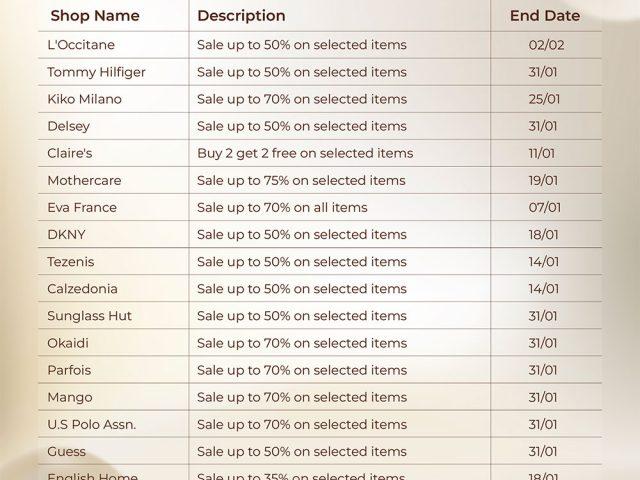The width and height of the screenshot is (640, 480).
Task: Click Claire's Buy 2 get 2 description
Action: click(x=305, y=153)
